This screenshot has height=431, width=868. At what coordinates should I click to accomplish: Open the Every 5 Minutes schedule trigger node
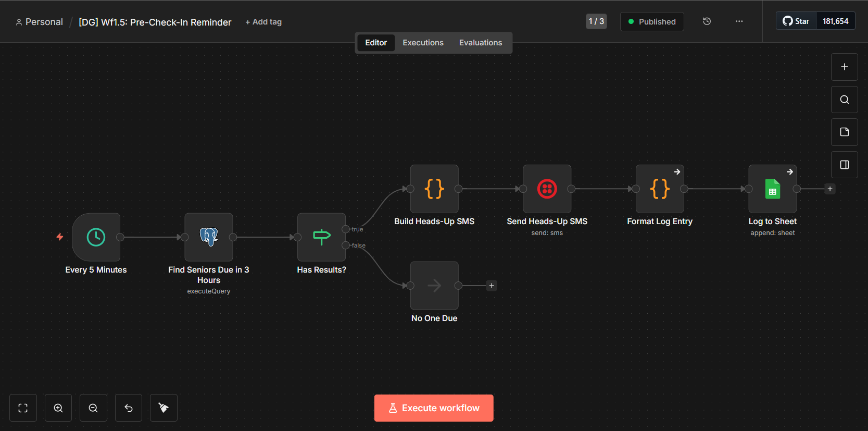(x=96, y=237)
